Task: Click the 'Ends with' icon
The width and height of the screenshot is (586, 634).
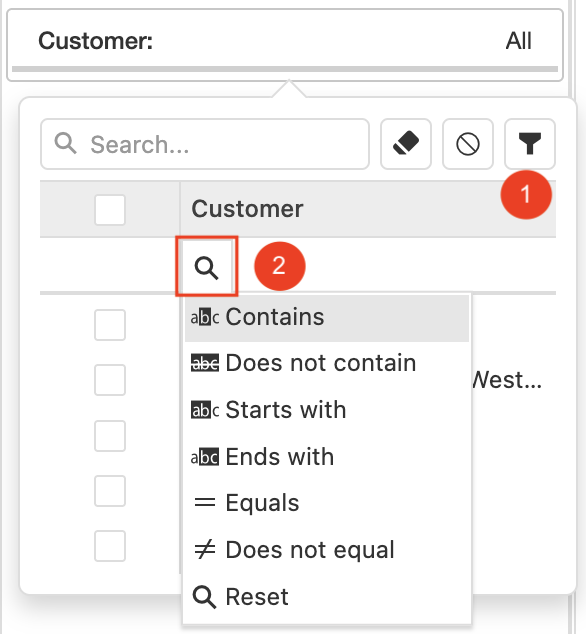Action: (x=205, y=457)
